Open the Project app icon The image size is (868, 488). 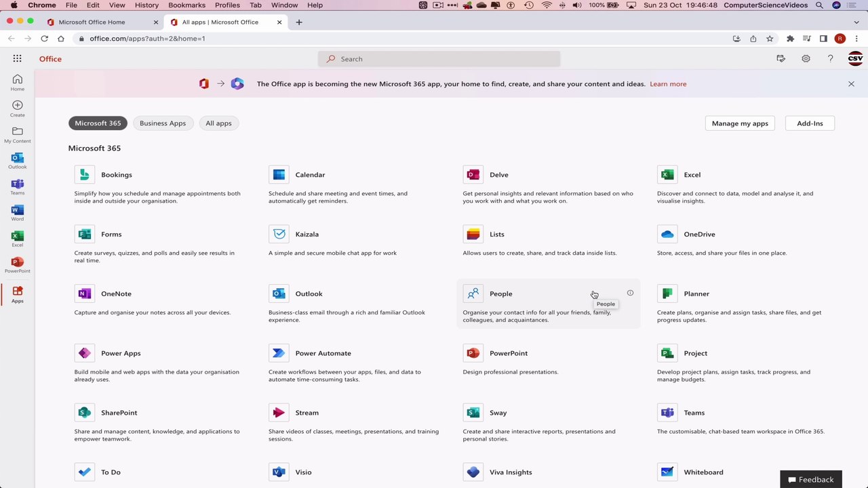pyautogui.click(x=667, y=353)
